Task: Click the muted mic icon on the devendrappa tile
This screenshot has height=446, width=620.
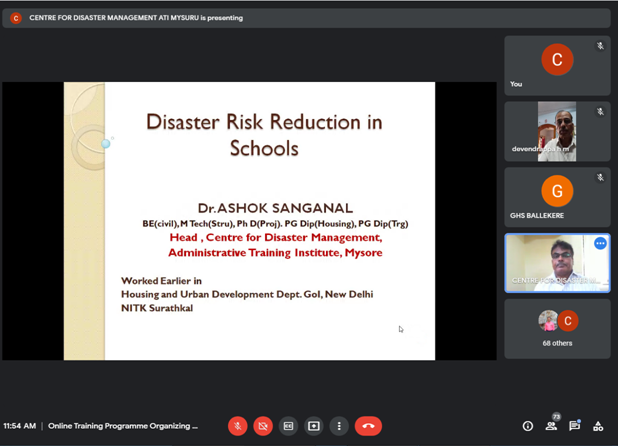Action: pyautogui.click(x=600, y=112)
